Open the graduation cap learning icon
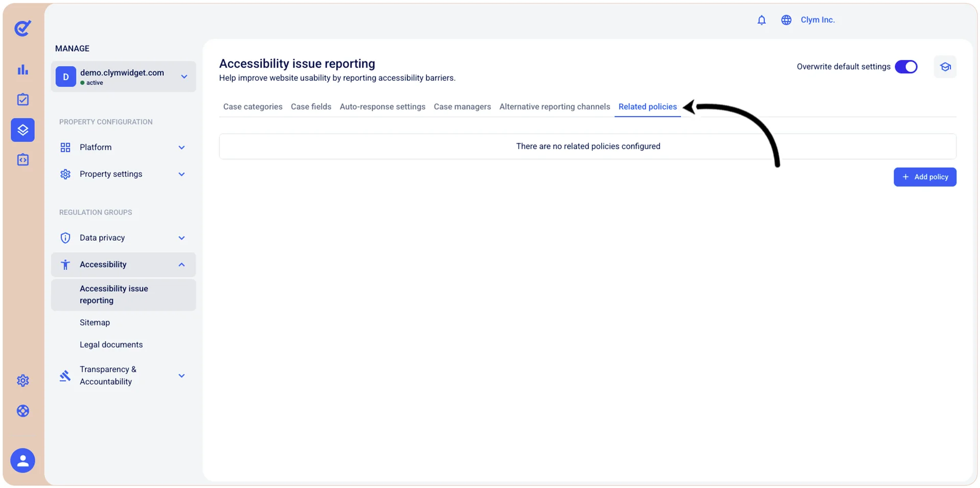Image resolution: width=980 pixels, height=488 pixels. (x=945, y=67)
